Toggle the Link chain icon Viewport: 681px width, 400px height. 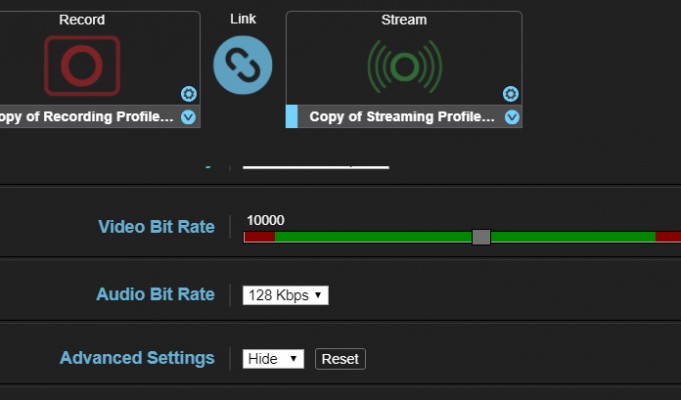(242, 65)
